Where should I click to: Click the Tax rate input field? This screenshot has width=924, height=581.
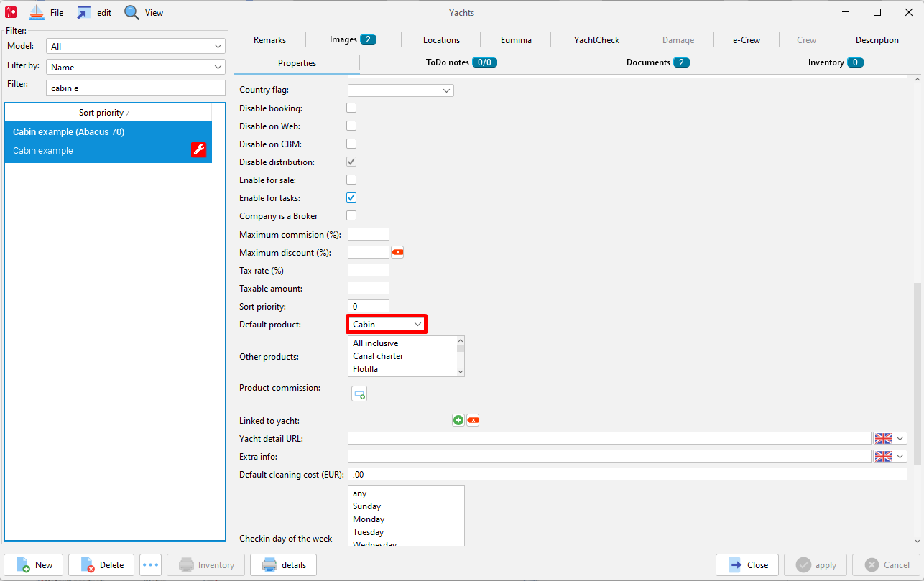[x=368, y=270]
